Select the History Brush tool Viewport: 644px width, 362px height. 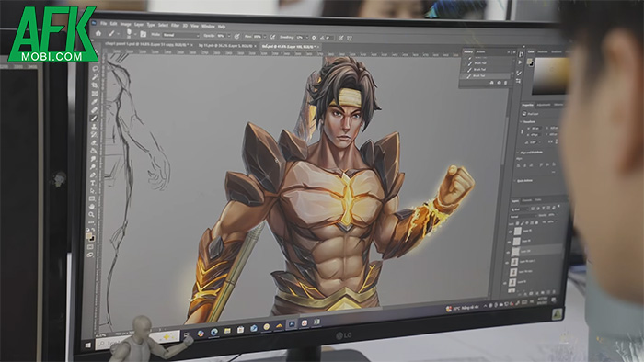click(93, 135)
